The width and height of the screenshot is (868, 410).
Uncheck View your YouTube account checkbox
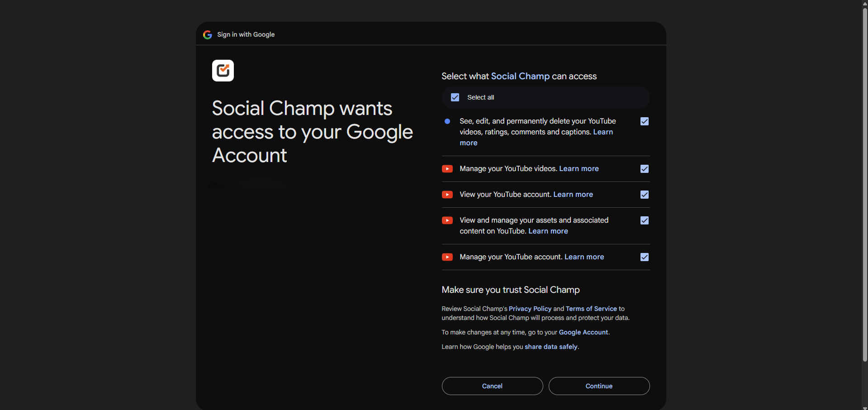(645, 195)
